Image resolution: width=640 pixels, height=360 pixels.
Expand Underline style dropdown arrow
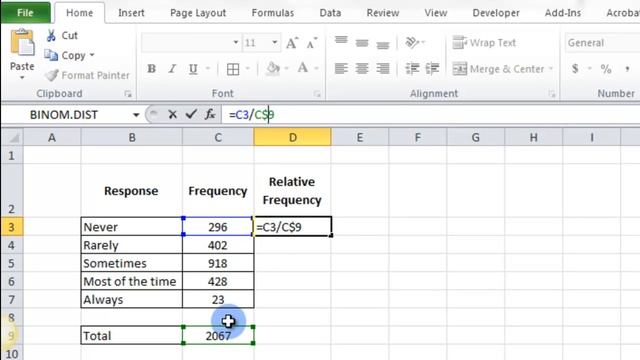coord(208,69)
